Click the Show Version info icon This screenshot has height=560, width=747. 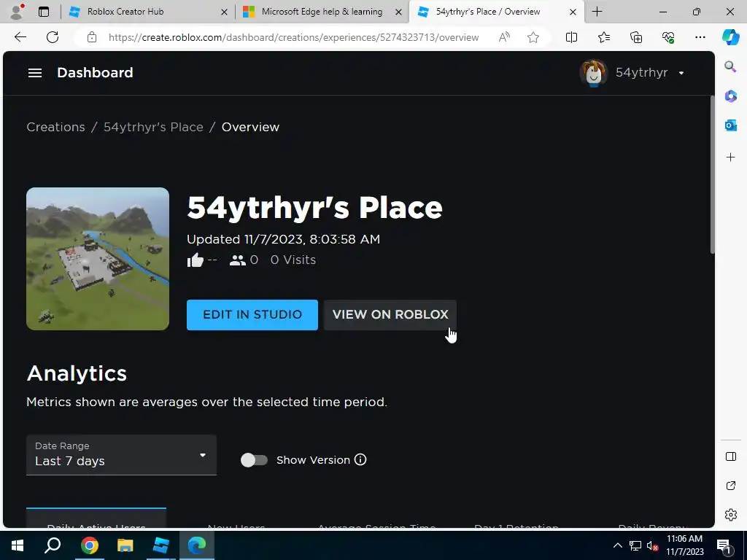(360, 459)
